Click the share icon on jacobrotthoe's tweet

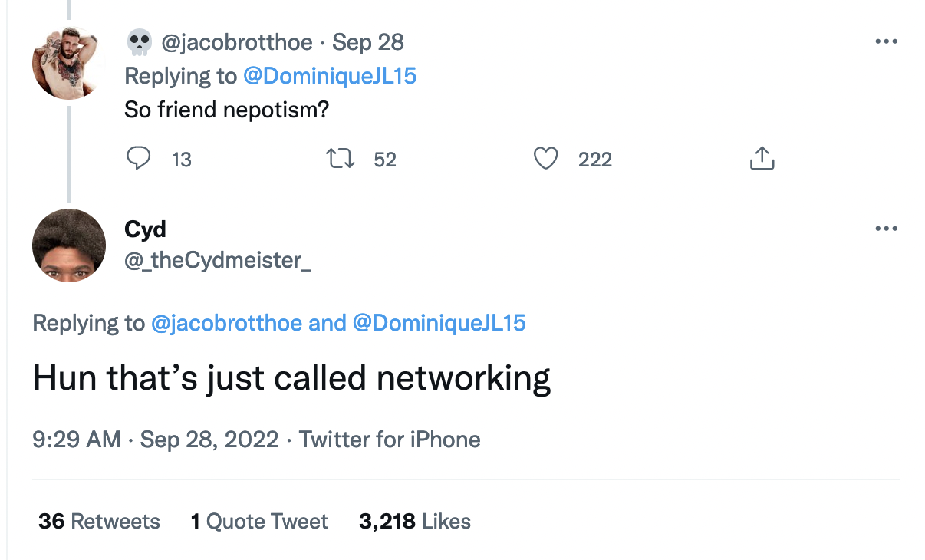click(x=762, y=159)
